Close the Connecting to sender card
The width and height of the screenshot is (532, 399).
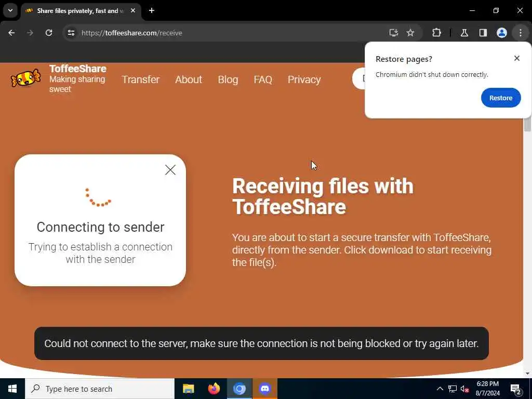(x=170, y=170)
